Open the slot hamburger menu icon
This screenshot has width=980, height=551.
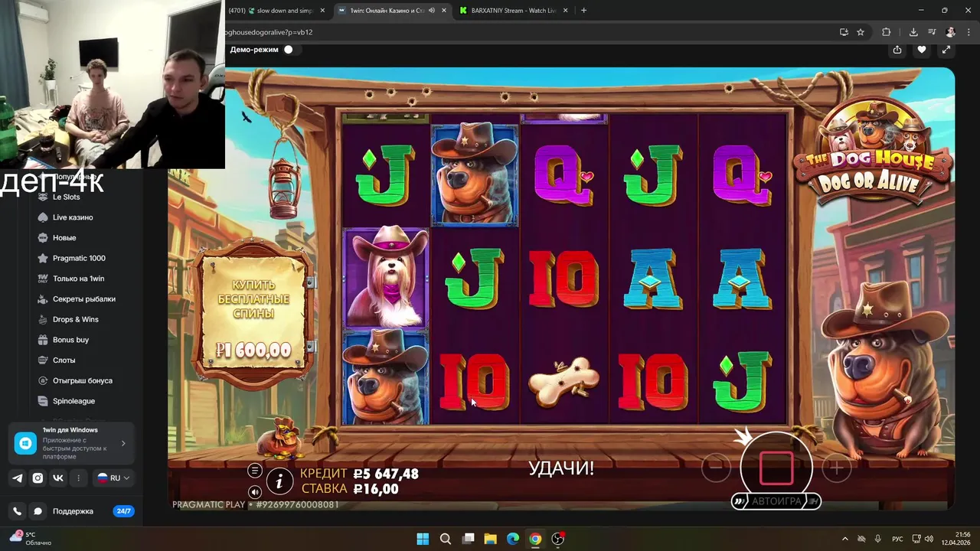click(x=255, y=471)
